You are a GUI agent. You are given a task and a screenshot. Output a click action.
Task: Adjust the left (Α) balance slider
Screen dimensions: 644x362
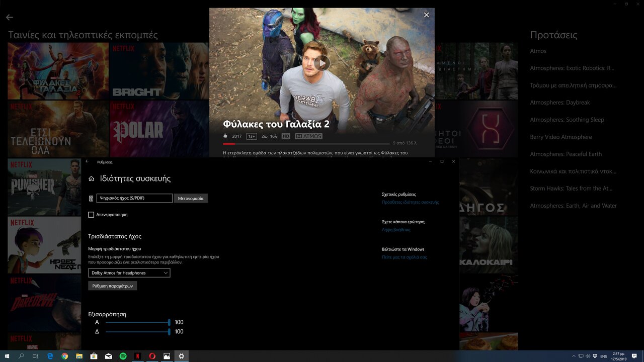(138, 322)
